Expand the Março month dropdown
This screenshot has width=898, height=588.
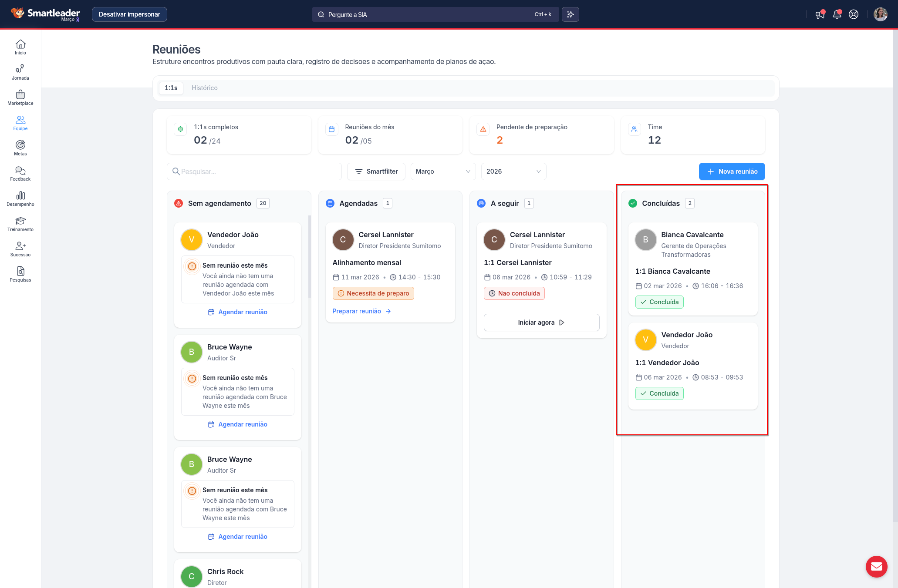442,171
